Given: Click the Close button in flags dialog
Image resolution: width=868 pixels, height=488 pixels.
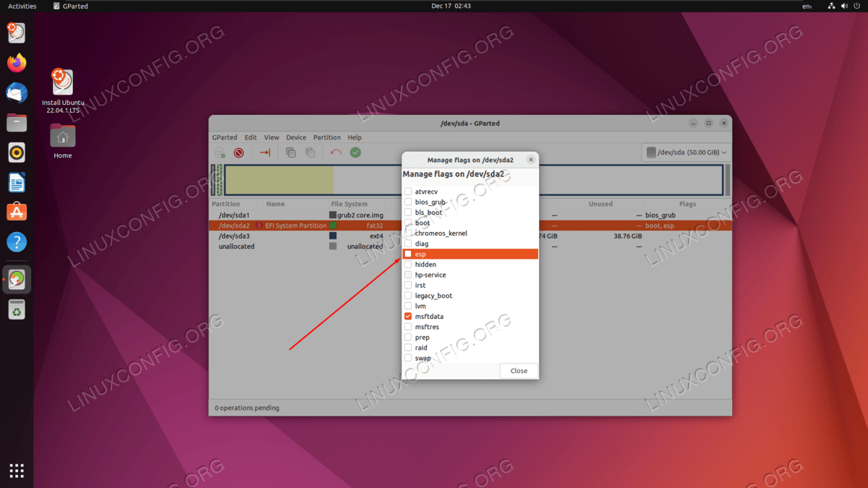Looking at the screenshot, I should tap(519, 371).
